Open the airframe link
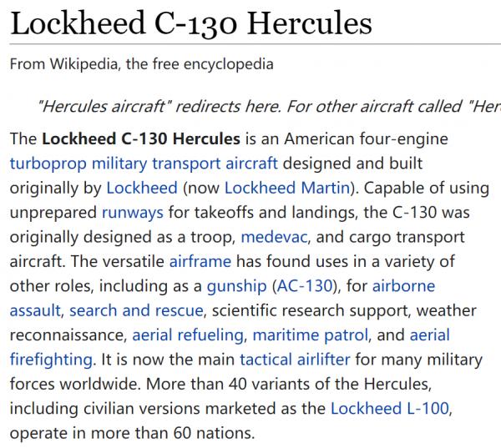The width and height of the screenshot is (501, 448). point(200,262)
